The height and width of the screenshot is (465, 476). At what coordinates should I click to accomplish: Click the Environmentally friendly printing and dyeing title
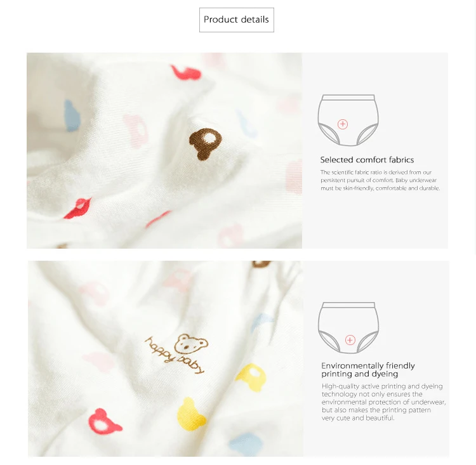pyautogui.click(x=368, y=369)
